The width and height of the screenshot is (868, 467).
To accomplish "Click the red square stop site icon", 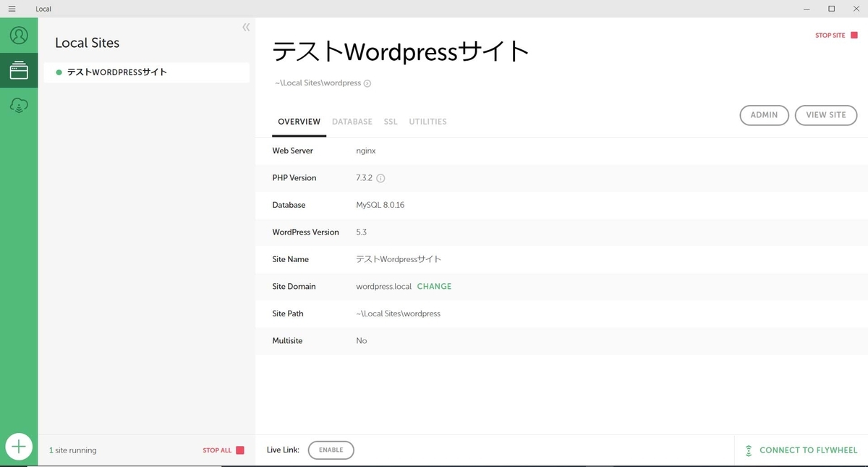I will [x=854, y=35].
